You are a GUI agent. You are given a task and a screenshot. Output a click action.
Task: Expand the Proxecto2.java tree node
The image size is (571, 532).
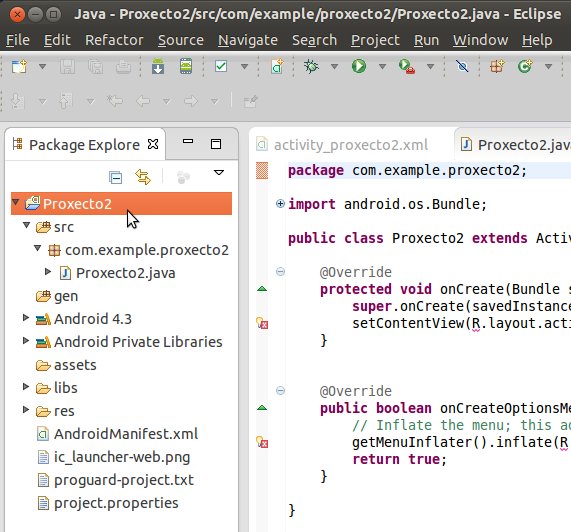point(48,271)
